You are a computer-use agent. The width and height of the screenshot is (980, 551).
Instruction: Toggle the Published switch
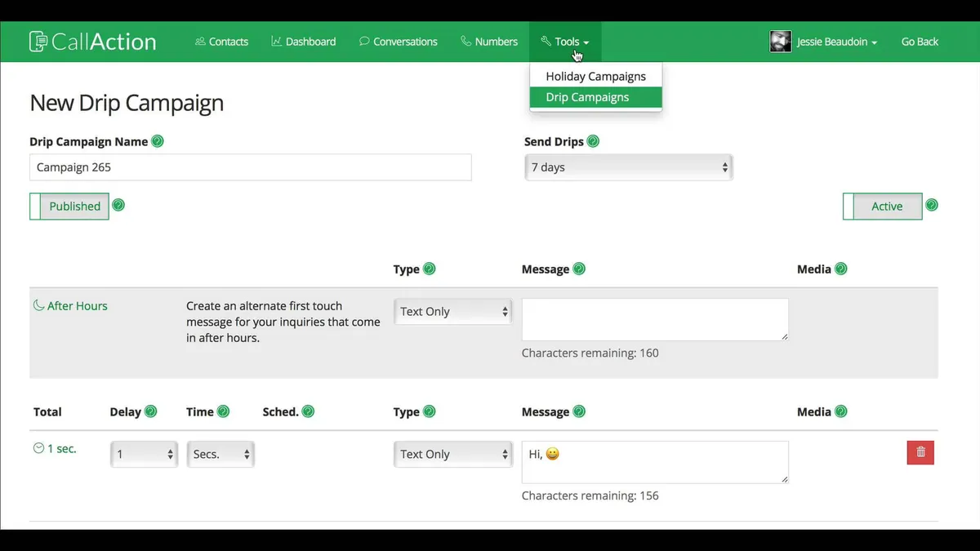point(69,207)
